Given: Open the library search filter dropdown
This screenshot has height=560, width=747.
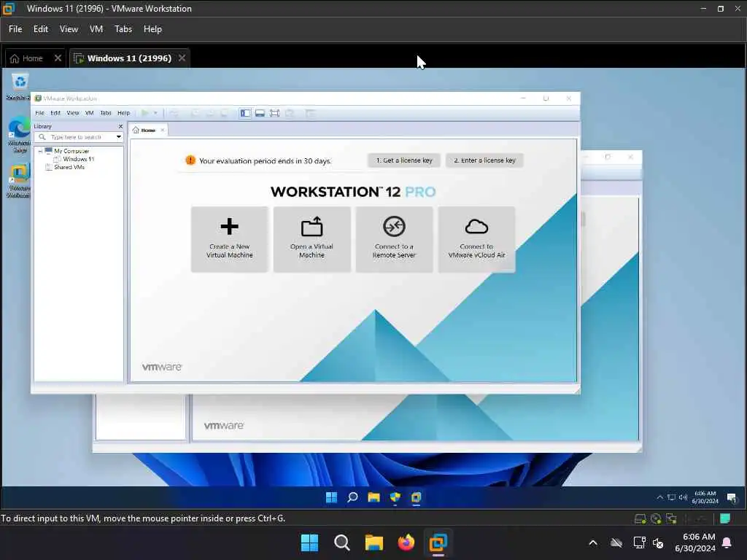Looking at the screenshot, I should pyautogui.click(x=119, y=137).
